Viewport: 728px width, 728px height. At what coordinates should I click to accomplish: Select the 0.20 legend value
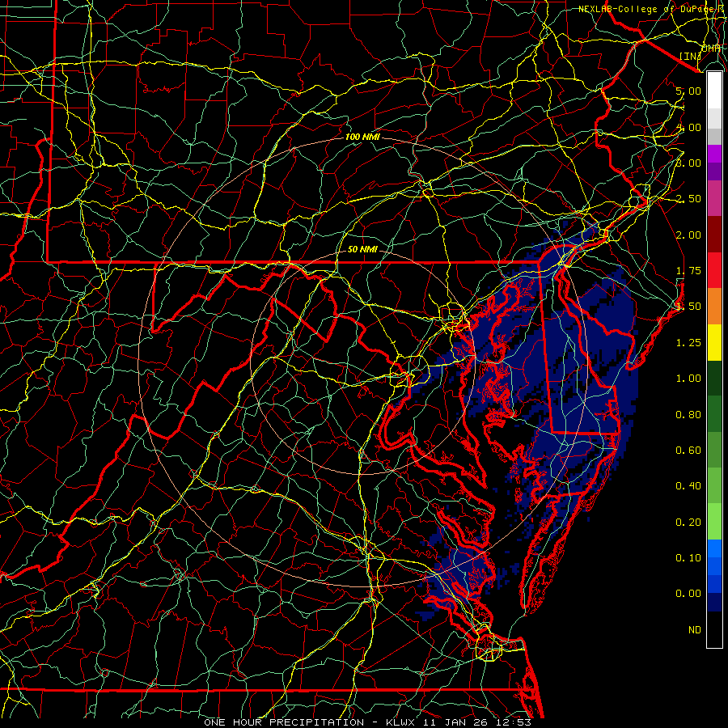[688, 523]
